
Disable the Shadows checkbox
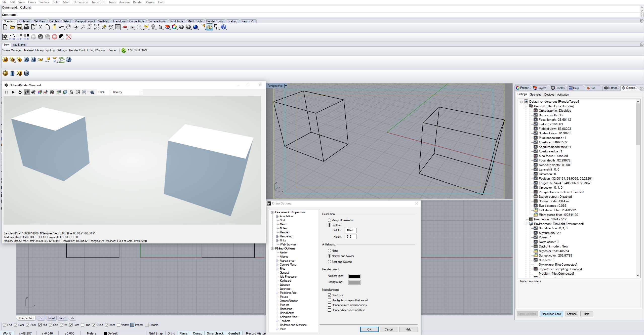[329, 295]
